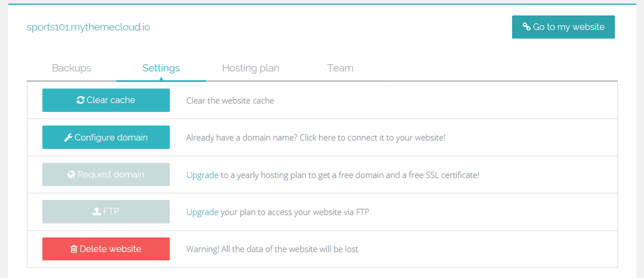The height and width of the screenshot is (278, 644).
Task: Click Upgrade link for yearly hosting plan
Action: pyautogui.click(x=203, y=175)
